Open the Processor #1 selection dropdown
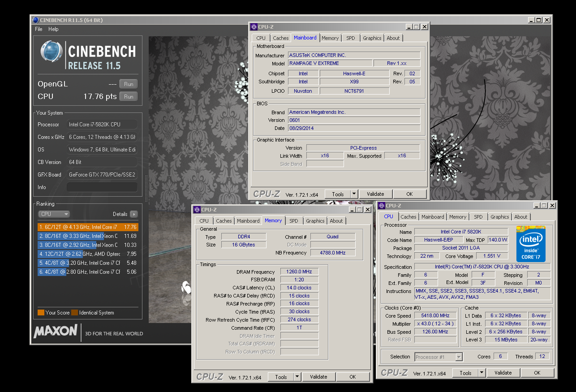Screen dimensions: 576x392 point(438,357)
